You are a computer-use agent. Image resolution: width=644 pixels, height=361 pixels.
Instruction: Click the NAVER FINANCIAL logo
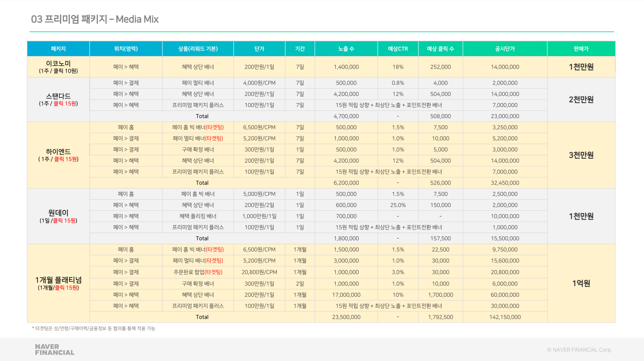(x=55, y=349)
